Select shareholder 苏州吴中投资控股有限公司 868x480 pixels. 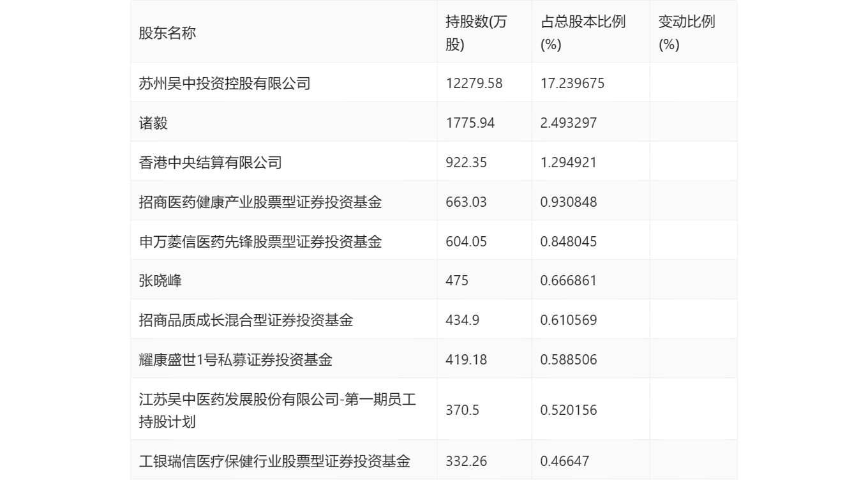pyautogui.click(x=225, y=83)
